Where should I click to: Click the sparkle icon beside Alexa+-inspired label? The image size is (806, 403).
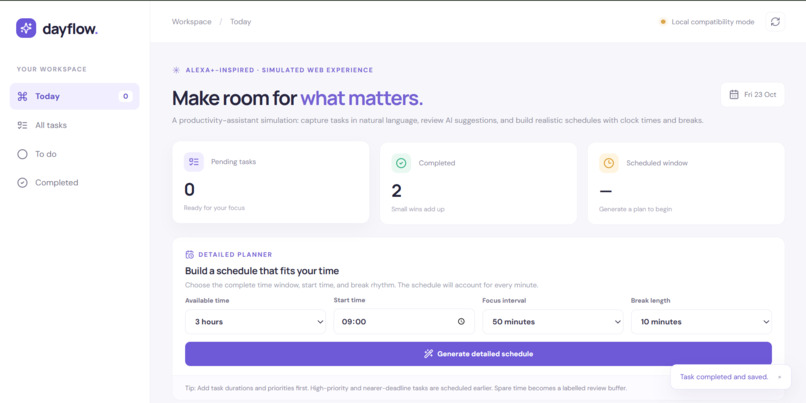[x=176, y=70]
